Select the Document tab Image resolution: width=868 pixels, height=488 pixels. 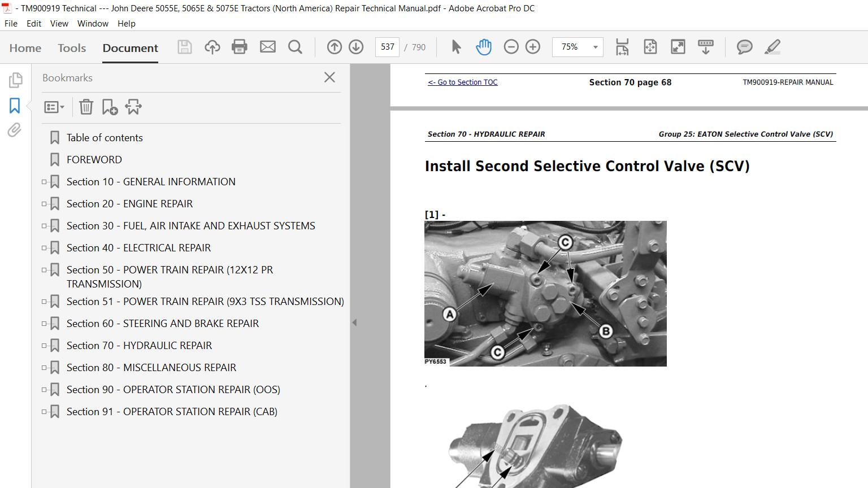click(131, 48)
